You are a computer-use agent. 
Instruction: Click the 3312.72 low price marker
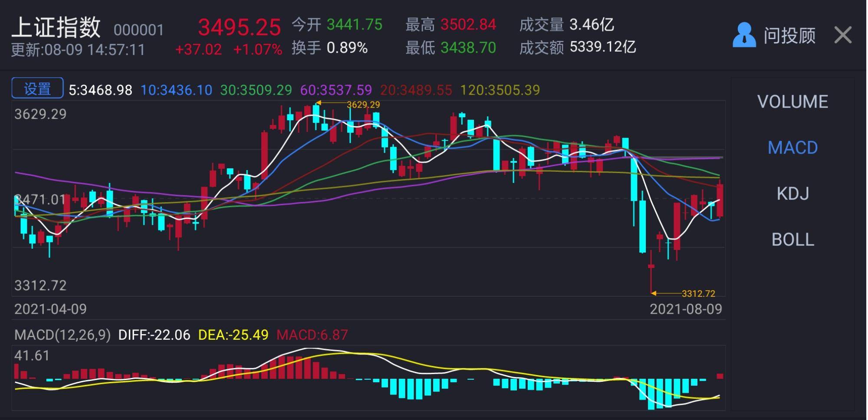698,294
